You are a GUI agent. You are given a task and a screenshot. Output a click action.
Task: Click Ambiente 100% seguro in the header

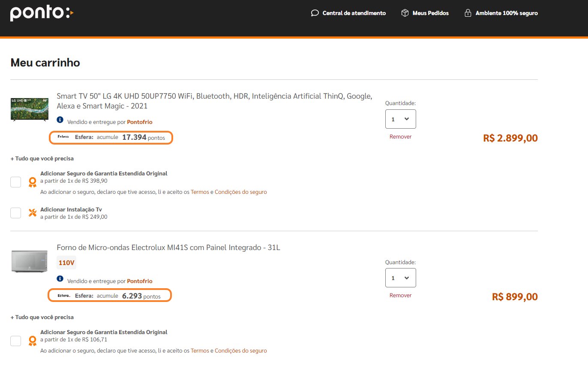click(507, 13)
